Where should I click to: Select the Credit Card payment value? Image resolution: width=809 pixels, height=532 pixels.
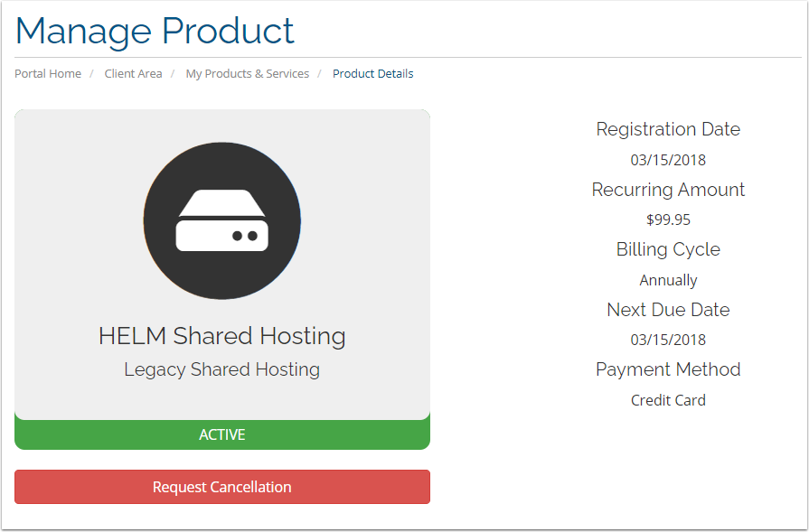pos(668,400)
